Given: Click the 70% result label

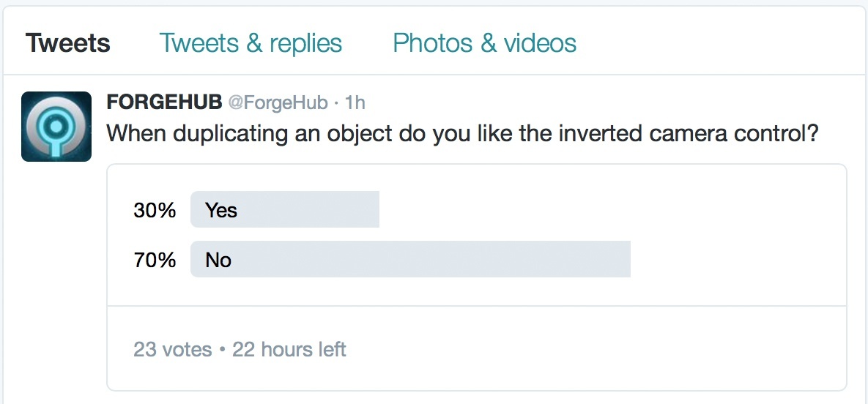Looking at the screenshot, I should pyautogui.click(x=155, y=260).
